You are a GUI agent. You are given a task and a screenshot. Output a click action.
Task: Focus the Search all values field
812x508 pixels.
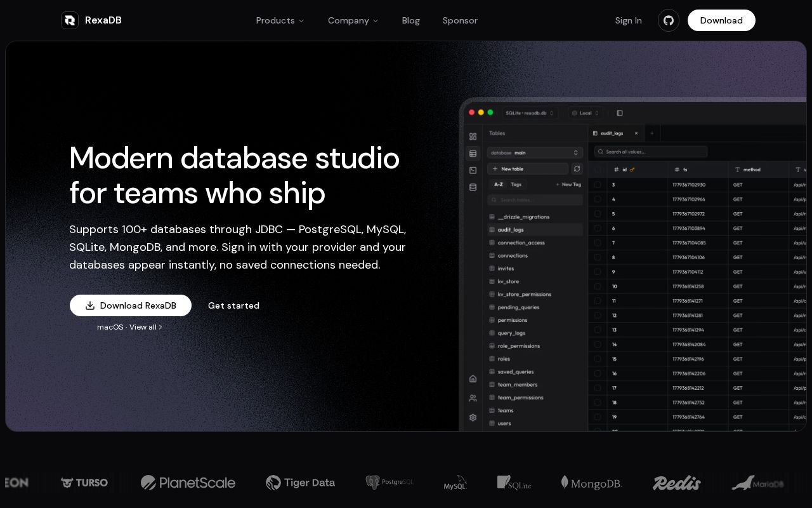(x=650, y=152)
